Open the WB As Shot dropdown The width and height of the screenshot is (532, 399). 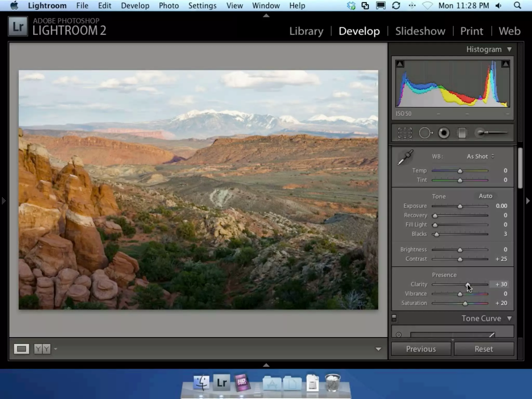click(480, 156)
